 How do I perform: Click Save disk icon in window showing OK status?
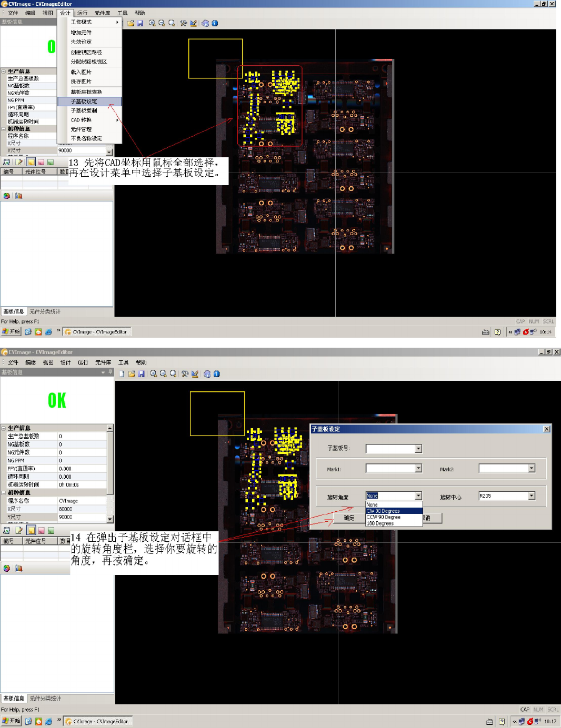pyautogui.click(x=141, y=374)
